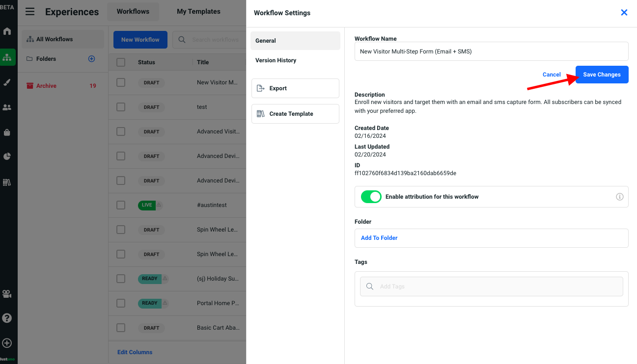Click the video camera icon in sidebar
Screen dimensions: 637x364
pyautogui.click(x=7, y=294)
